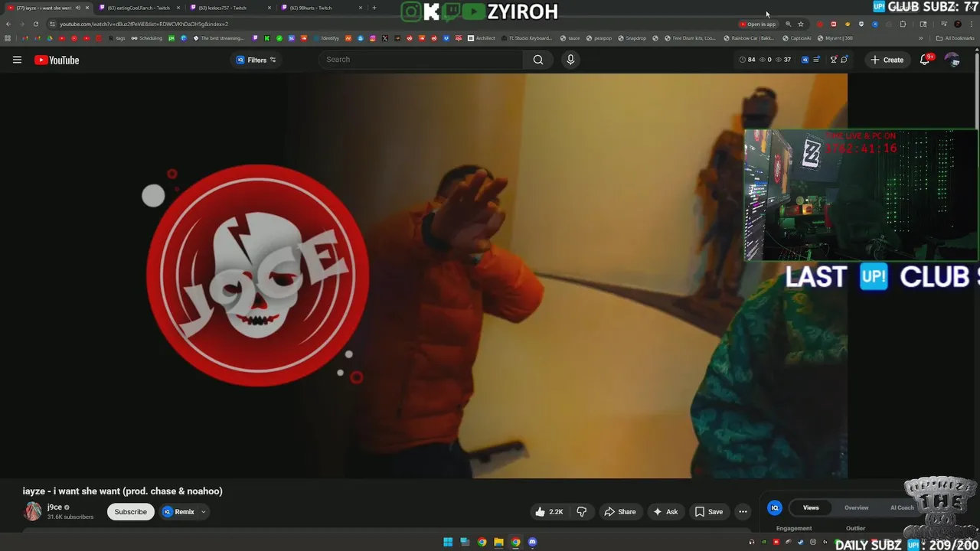Select the vidIQ AI Coach tab

pyautogui.click(x=902, y=508)
